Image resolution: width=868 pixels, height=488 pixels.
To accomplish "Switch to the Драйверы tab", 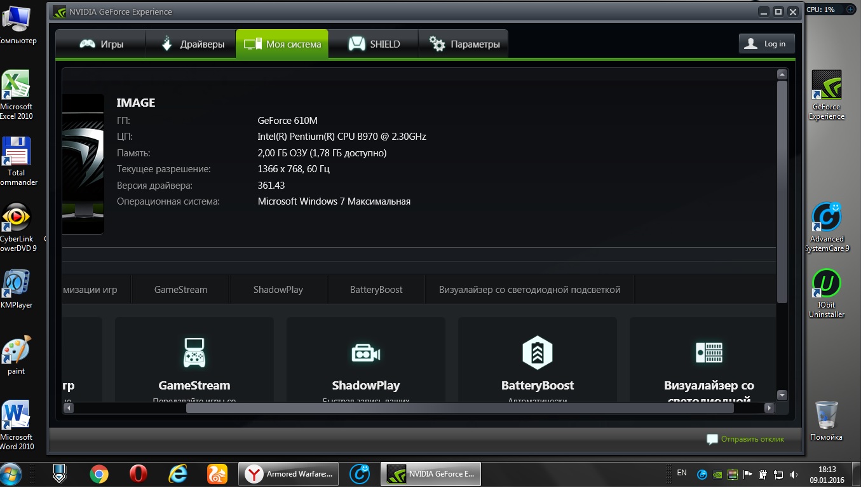I will (191, 44).
